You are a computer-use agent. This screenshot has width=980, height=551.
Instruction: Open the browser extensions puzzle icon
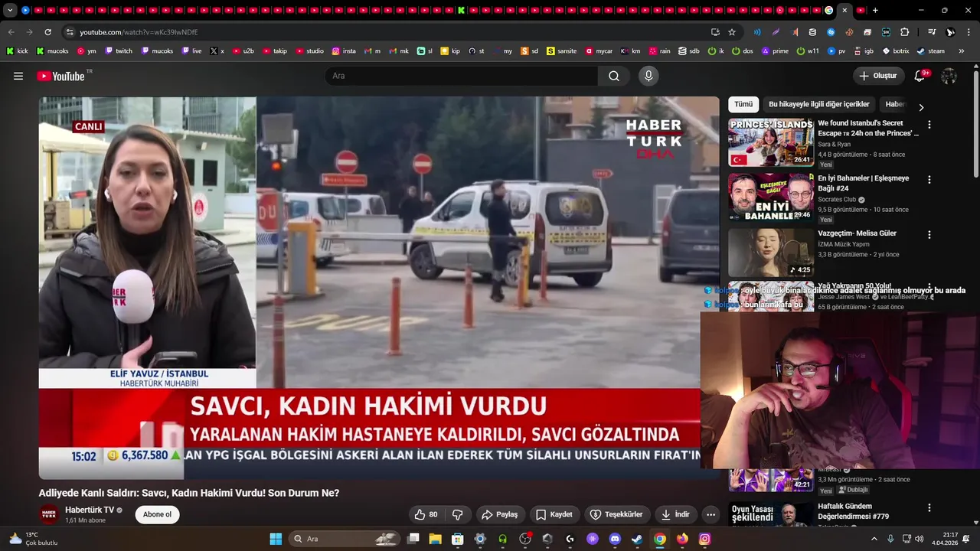(905, 32)
